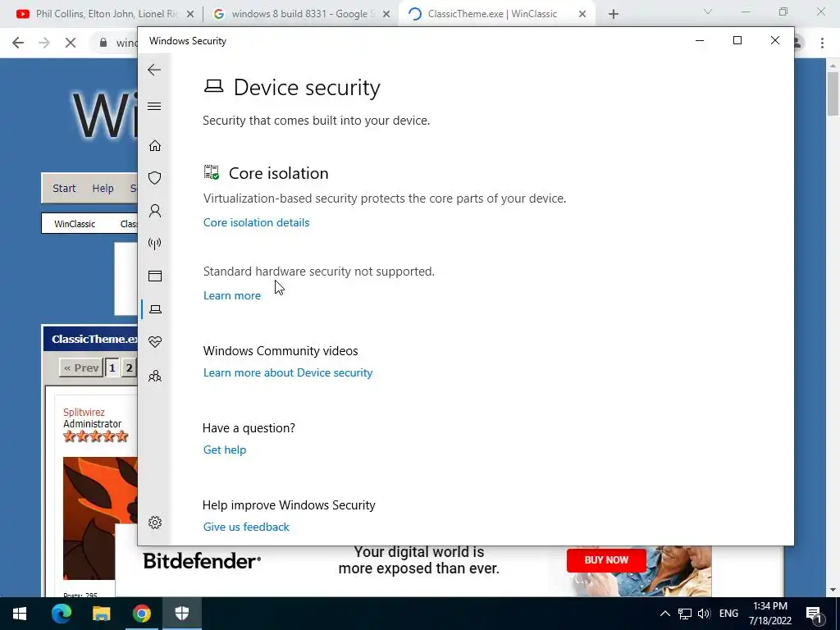Click the address bar lock icon
The height and width of the screenshot is (630, 840).
pos(103,43)
